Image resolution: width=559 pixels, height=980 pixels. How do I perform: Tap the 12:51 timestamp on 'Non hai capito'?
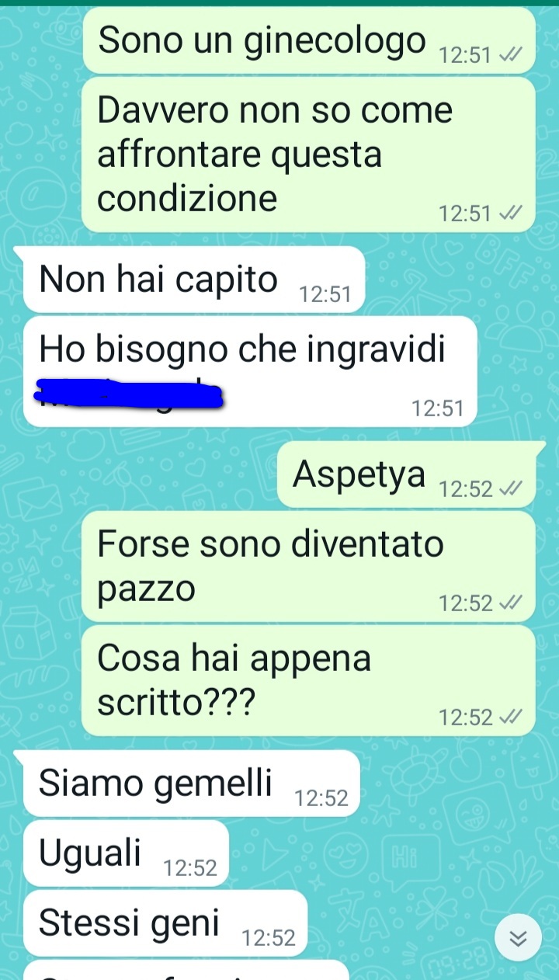[325, 295]
